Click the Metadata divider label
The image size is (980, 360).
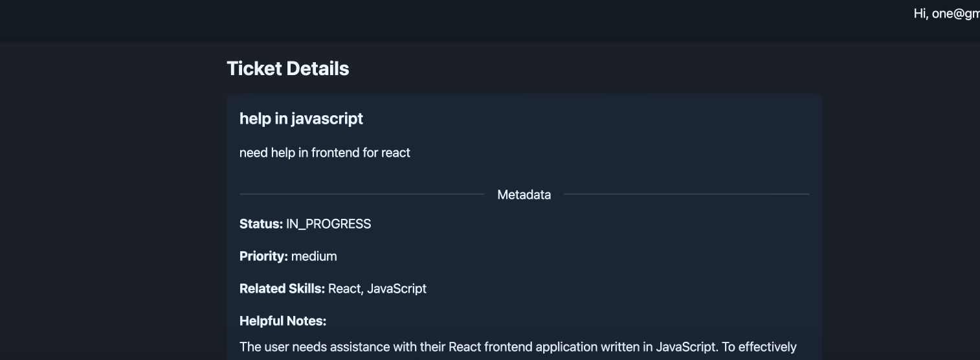coord(524,195)
